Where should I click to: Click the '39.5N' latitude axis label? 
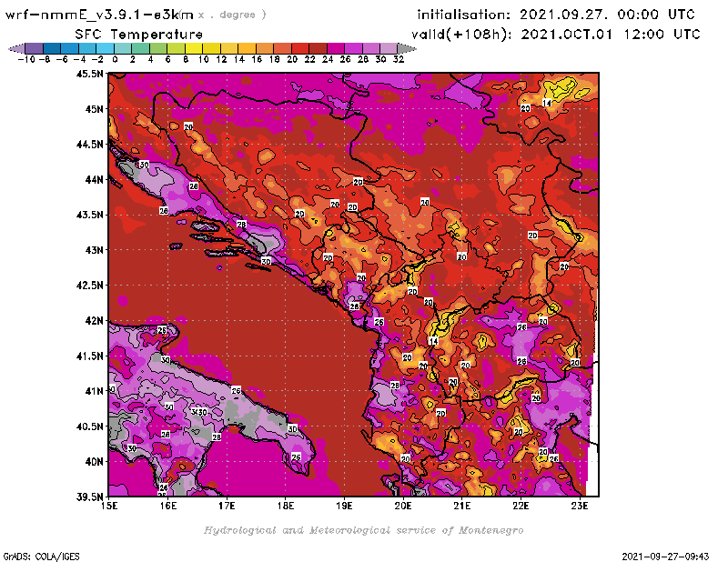click(89, 497)
